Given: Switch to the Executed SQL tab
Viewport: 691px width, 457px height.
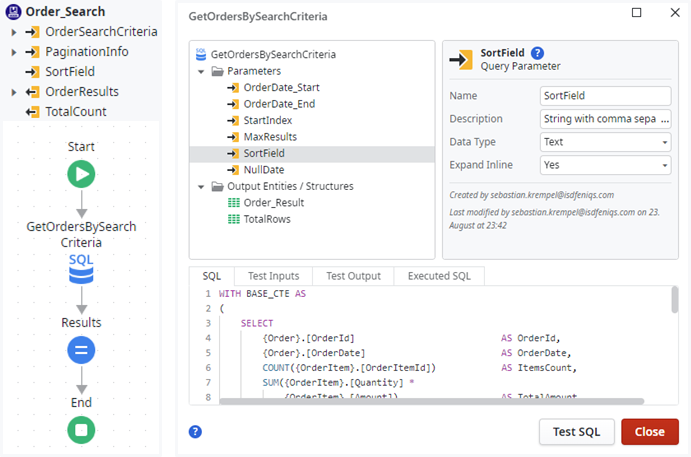Looking at the screenshot, I should (x=439, y=276).
